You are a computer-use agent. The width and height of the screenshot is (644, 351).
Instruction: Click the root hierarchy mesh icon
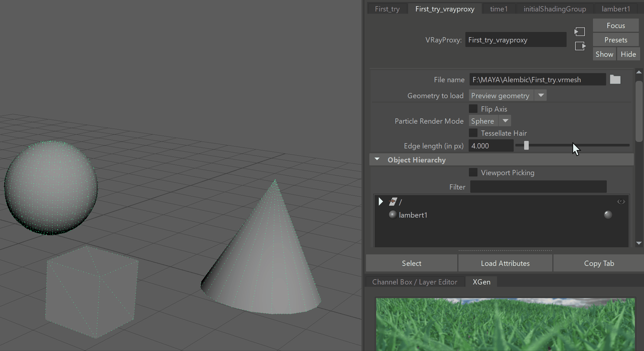pyautogui.click(x=393, y=202)
